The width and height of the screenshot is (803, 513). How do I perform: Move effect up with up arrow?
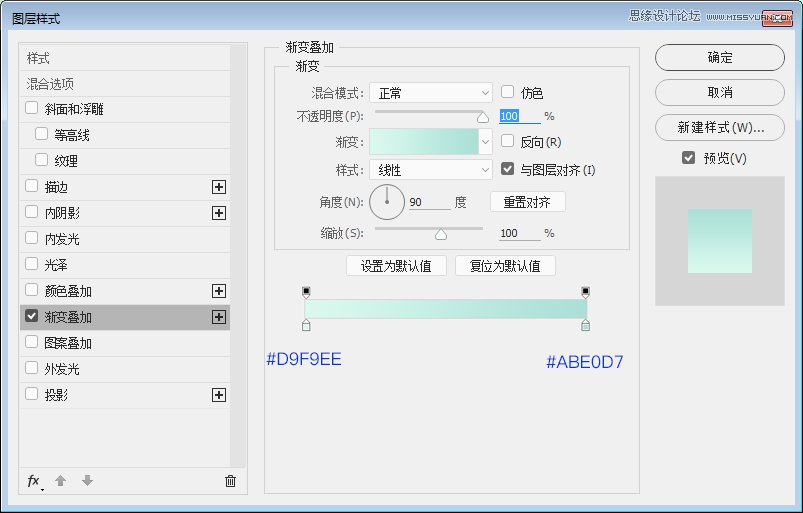60,481
